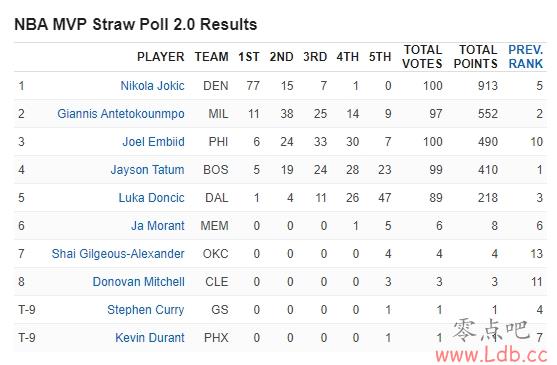Click the 1ST column header
Screen dimensions: 557x365
249,57
